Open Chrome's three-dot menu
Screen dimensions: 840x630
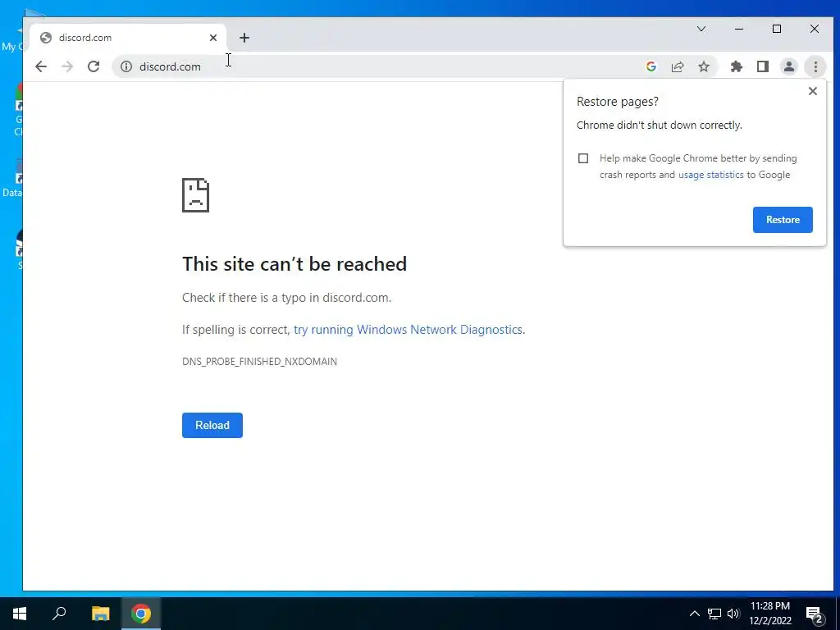815,66
